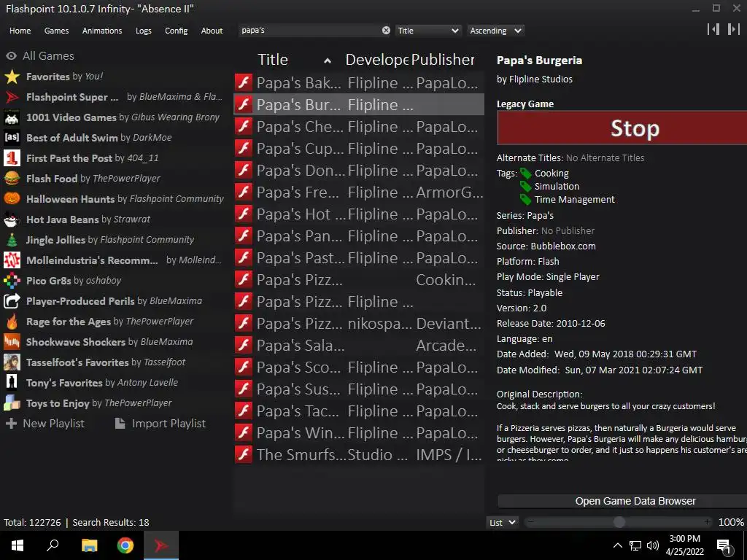This screenshot has width=747, height=560.
Task: Open the Games menu tab
Action: point(56,31)
